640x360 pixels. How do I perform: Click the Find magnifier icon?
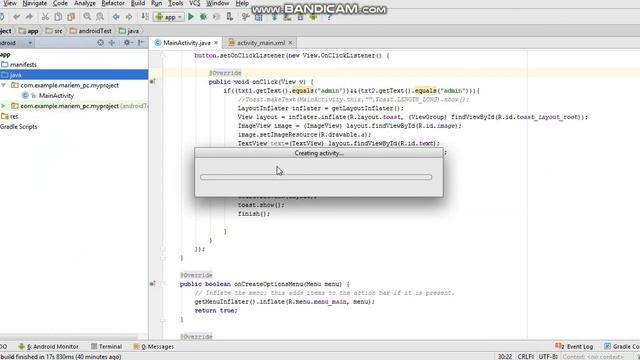[x=87, y=17]
